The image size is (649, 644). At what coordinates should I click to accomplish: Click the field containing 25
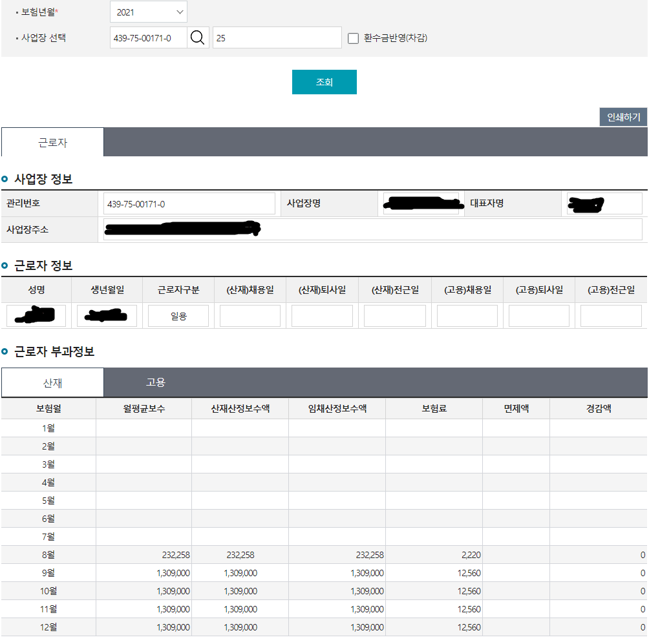pyautogui.click(x=277, y=38)
